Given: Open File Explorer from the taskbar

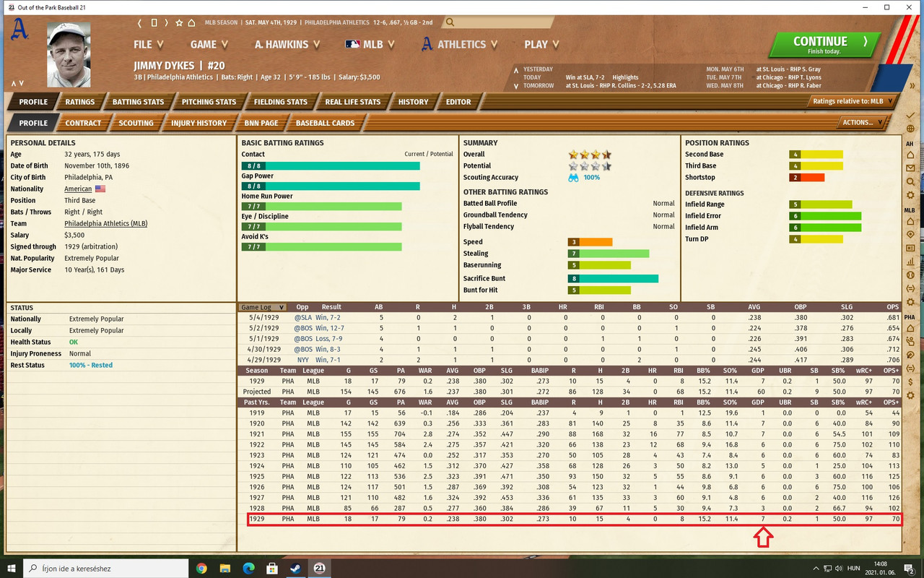Looking at the screenshot, I should click(x=225, y=569).
